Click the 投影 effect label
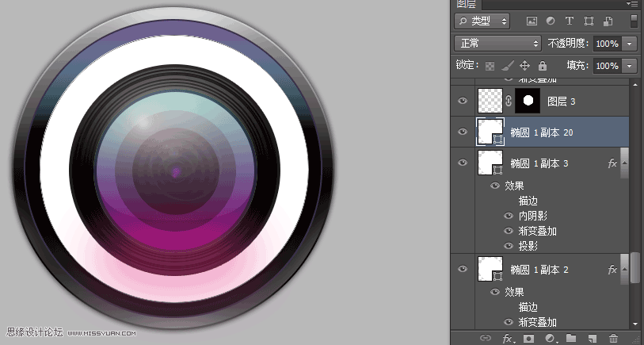The height and width of the screenshot is (345, 644). click(528, 246)
